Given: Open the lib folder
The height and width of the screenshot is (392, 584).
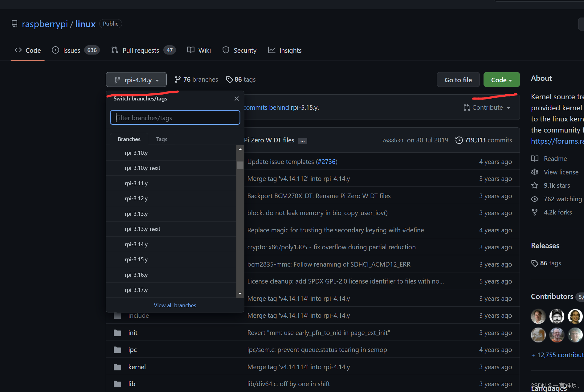Looking at the screenshot, I should 132,384.
